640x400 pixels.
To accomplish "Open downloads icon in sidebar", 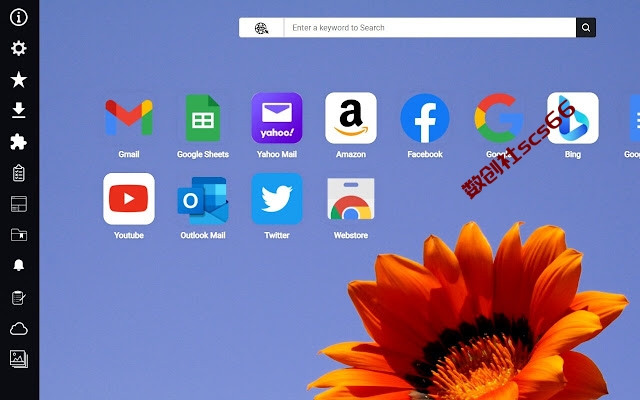I will click(x=19, y=111).
